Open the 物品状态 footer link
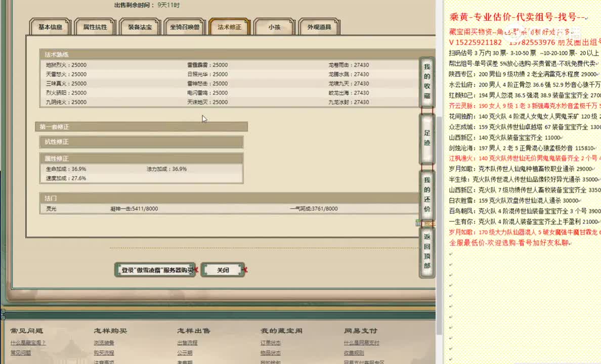The width and height of the screenshot is (601, 364). coord(271,353)
